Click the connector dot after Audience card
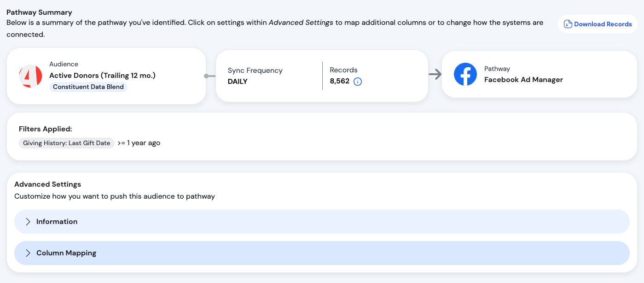This screenshot has width=644, height=283. pyautogui.click(x=208, y=76)
